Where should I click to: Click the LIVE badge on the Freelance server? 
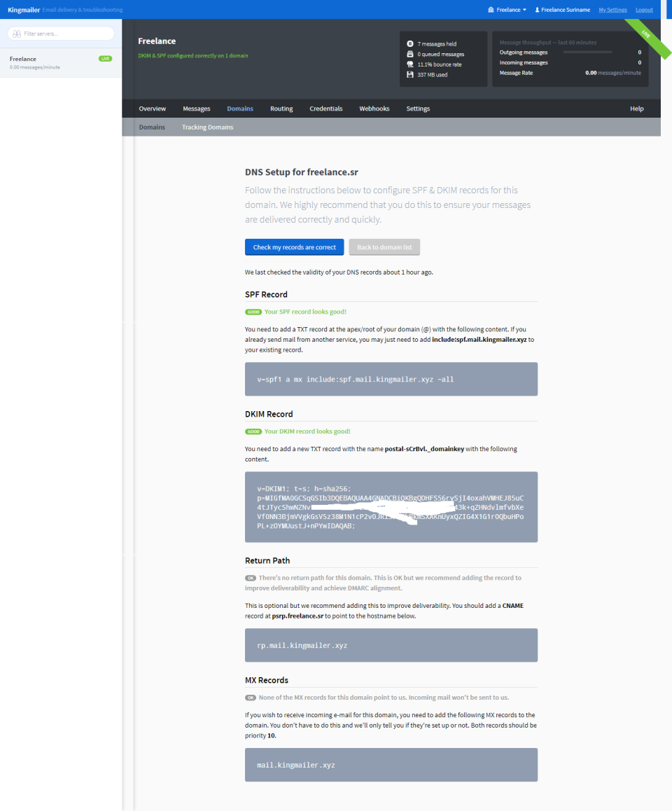(105, 59)
